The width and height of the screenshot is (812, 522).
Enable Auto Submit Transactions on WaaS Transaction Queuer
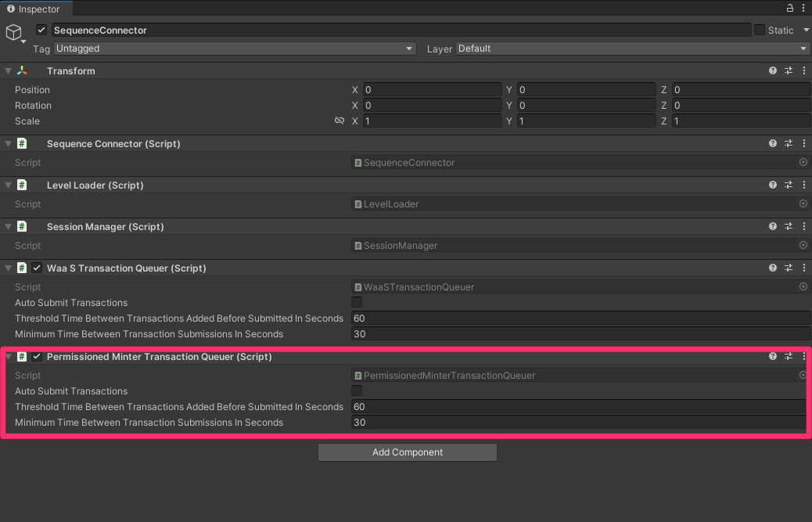(357, 302)
